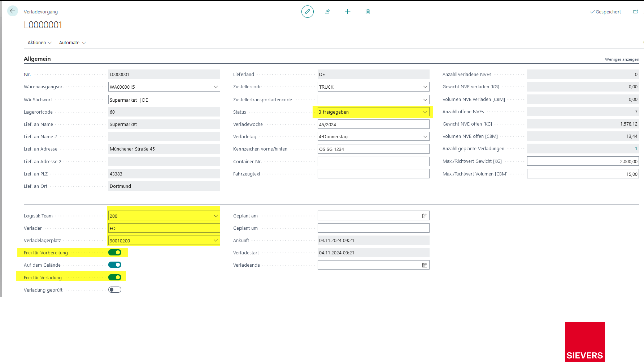644x362 pixels.
Task: Click the Verlader field
Action: coord(164,228)
